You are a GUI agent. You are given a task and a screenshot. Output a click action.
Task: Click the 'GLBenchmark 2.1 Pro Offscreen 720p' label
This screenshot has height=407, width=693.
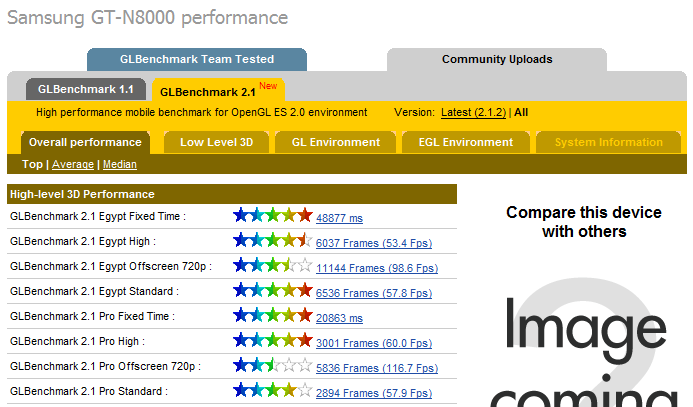click(105, 366)
